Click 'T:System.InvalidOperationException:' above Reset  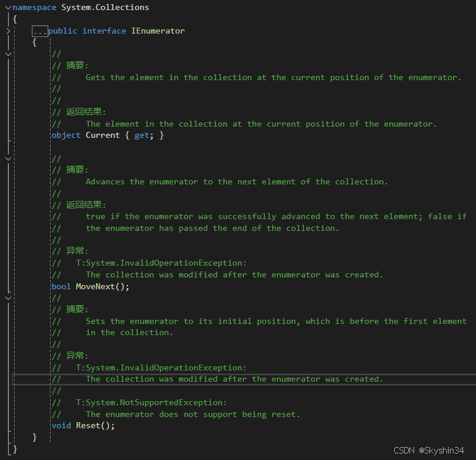[x=161, y=368]
